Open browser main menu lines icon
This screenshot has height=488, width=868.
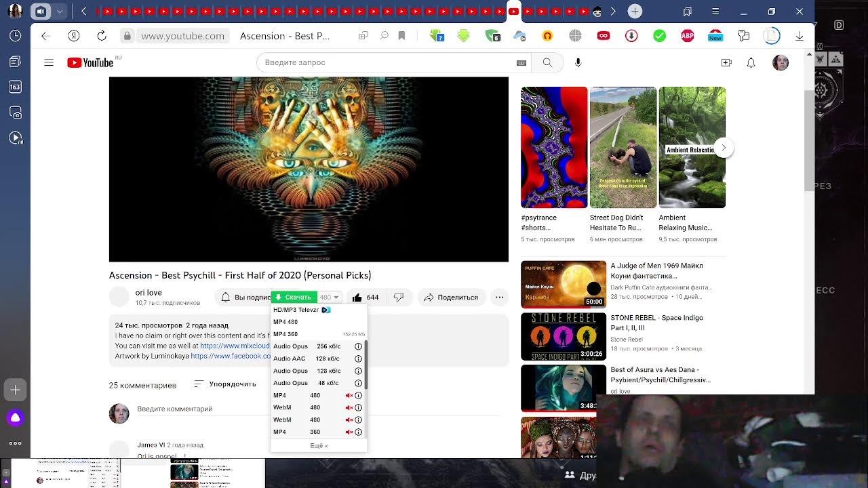715,11
